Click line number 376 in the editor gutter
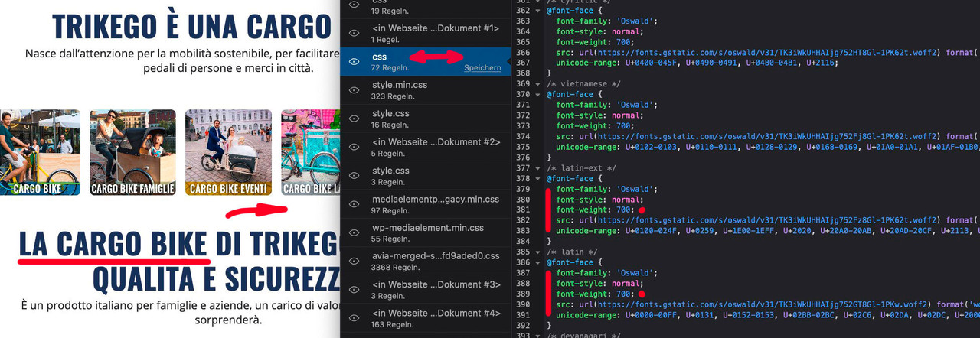This screenshot has height=338, width=980. click(522, 158)
